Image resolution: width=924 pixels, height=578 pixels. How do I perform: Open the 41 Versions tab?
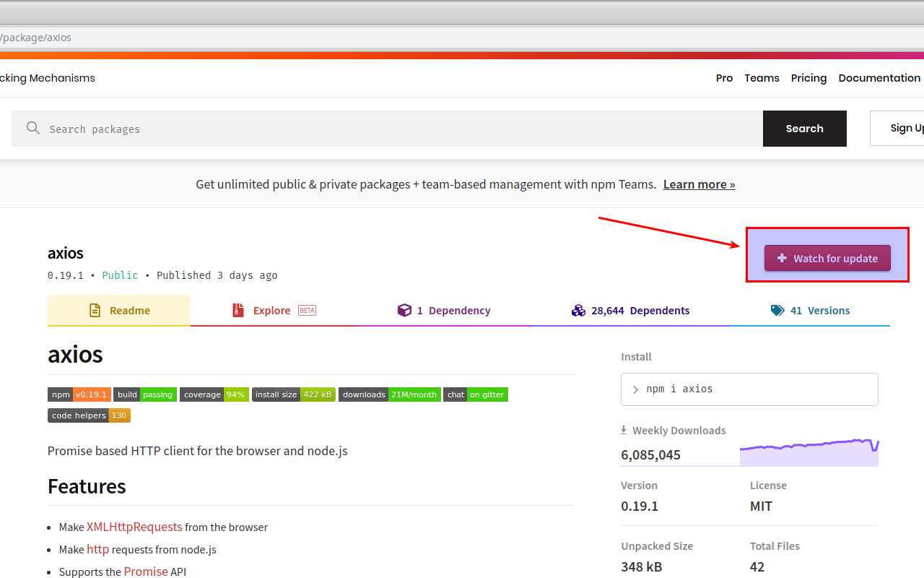click(x=810, y=311)
